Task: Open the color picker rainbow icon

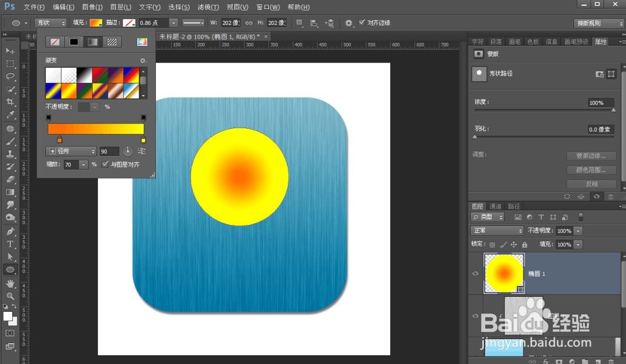Action: click(142, 42)
